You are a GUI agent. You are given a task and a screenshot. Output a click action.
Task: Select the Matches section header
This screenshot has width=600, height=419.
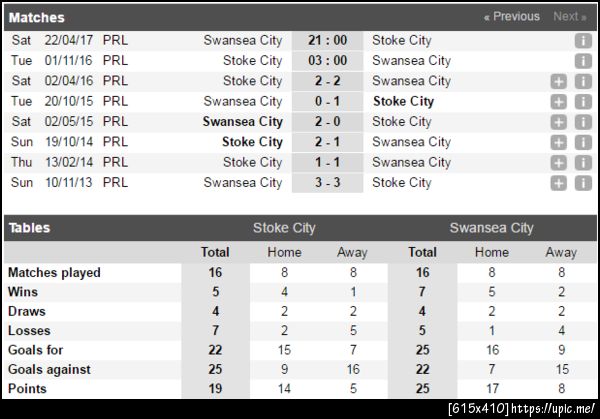tap(37, 17)
